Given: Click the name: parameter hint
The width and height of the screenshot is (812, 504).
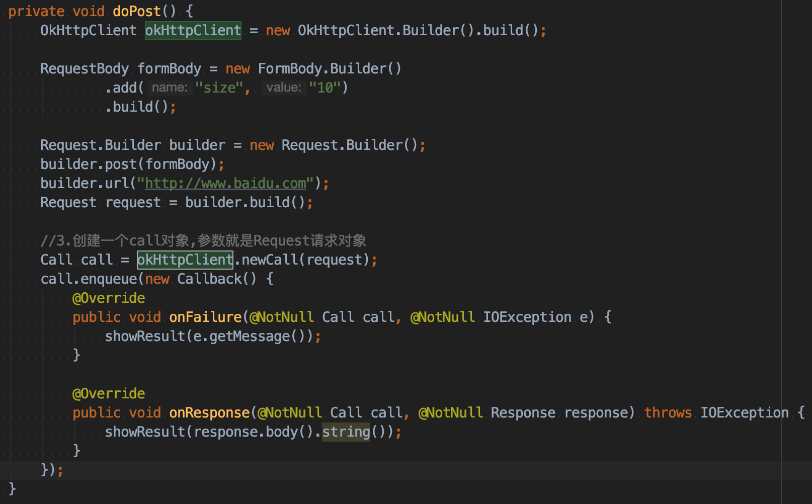Looking at the screenshot, I should pyautogui.click(x=170, y=88).
